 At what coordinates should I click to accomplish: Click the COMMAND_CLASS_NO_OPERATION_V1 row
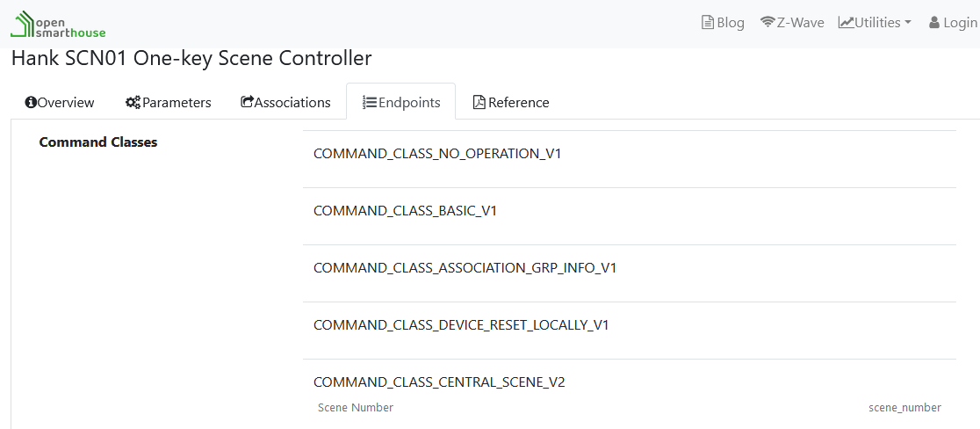click(437, 154)
